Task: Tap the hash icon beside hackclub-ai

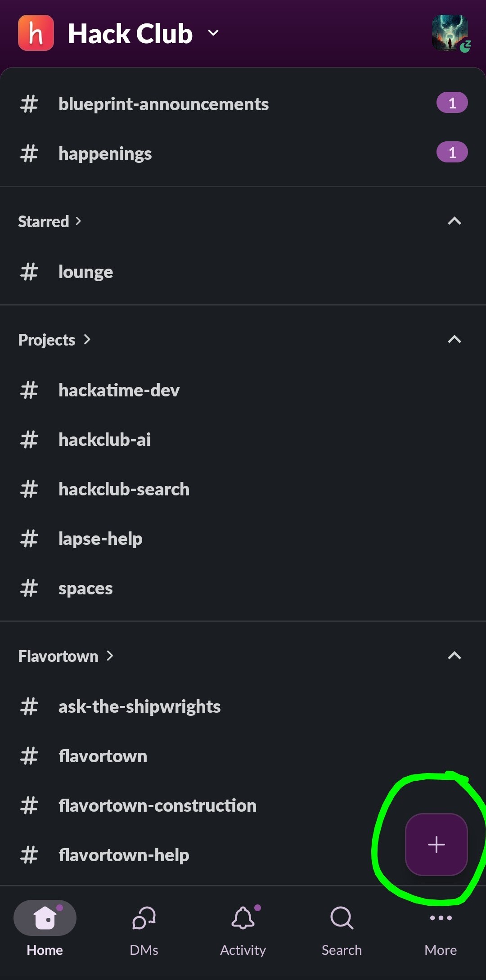Action: point(29,440)
